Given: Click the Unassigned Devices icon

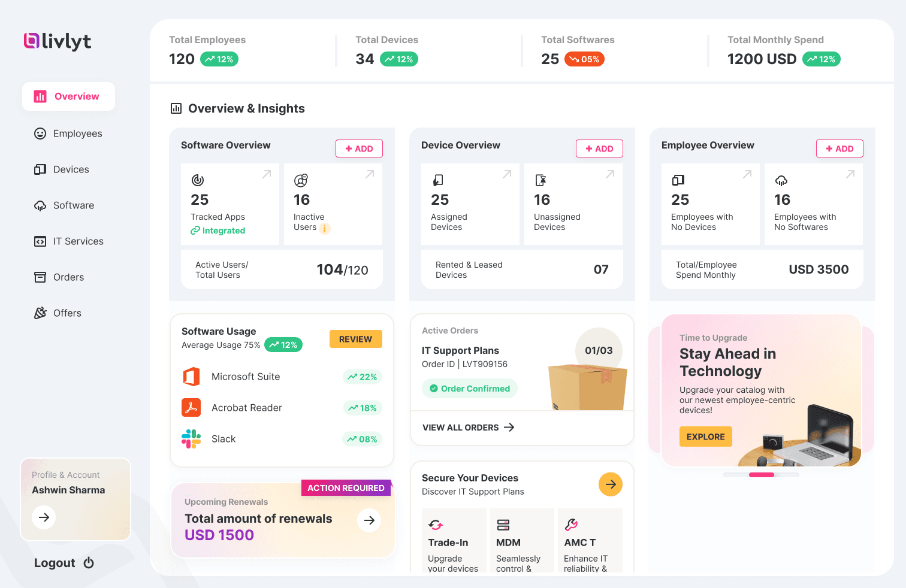Looking at the screenshot, I should [540, 180].
